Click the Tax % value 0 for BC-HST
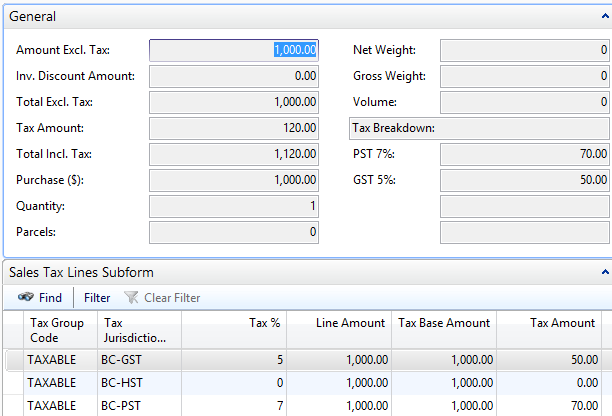 point(234,383)
